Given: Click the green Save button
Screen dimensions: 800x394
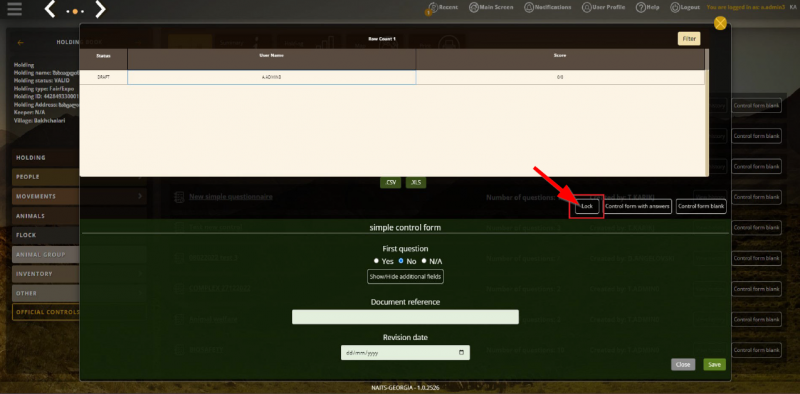Looking at the screenshot, I should coord(714,364).
